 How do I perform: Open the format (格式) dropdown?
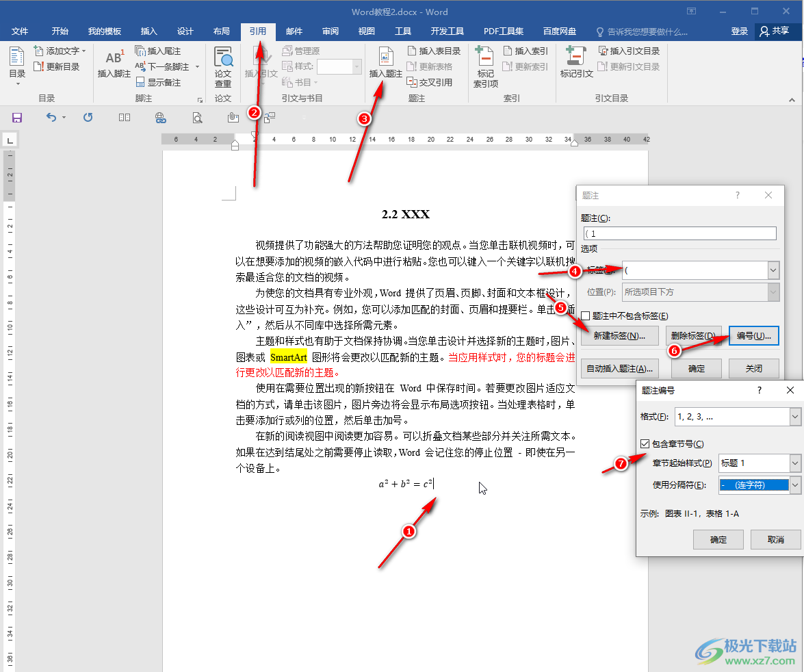tap(795, 417)
